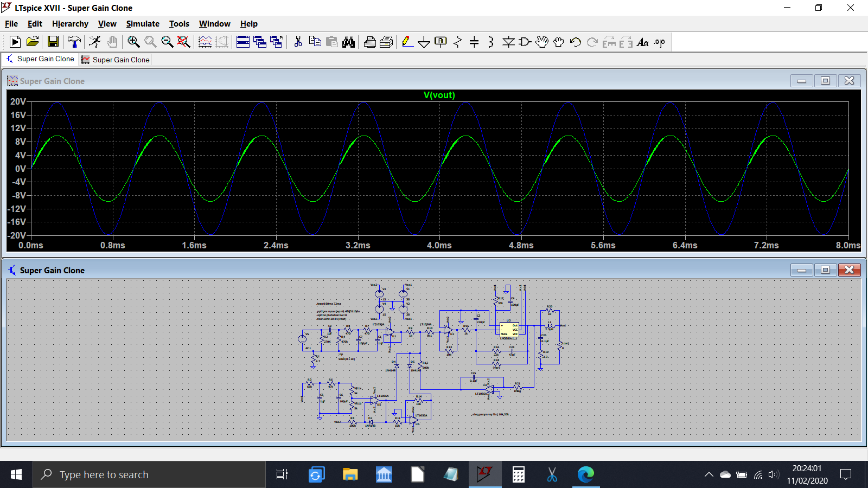This screenshot has width=868, height=488.
Task: Open Microsoft Edge from the taskbar
Action: click(x=586, y=474)
